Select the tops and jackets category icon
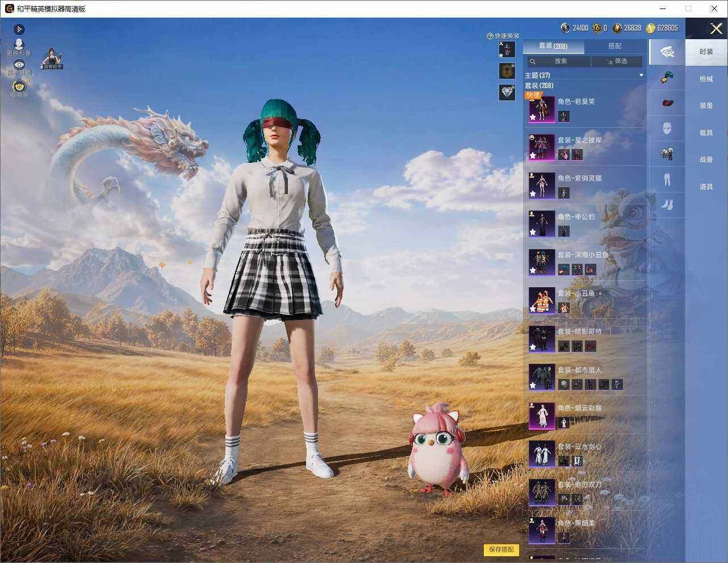The height and width of the screenshot is (563, 728). (x=667, y=153)
